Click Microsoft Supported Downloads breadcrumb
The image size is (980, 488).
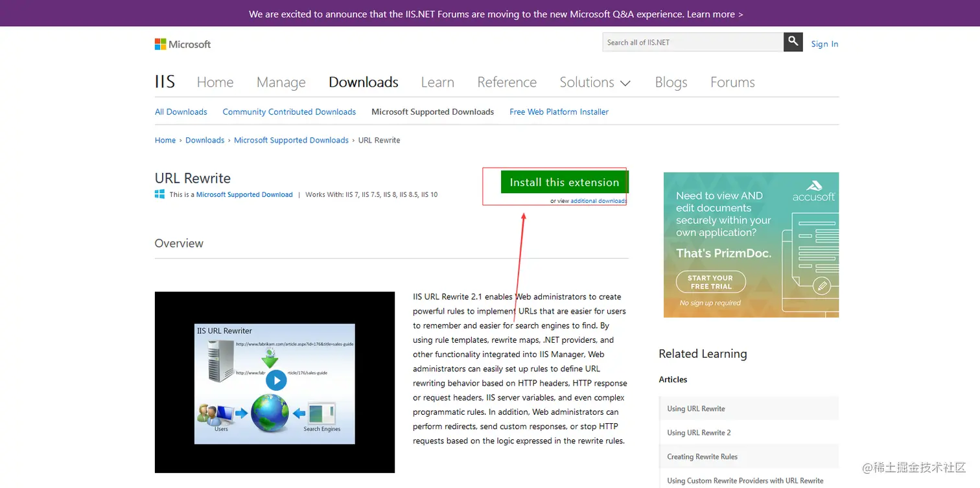click(291, 140)
